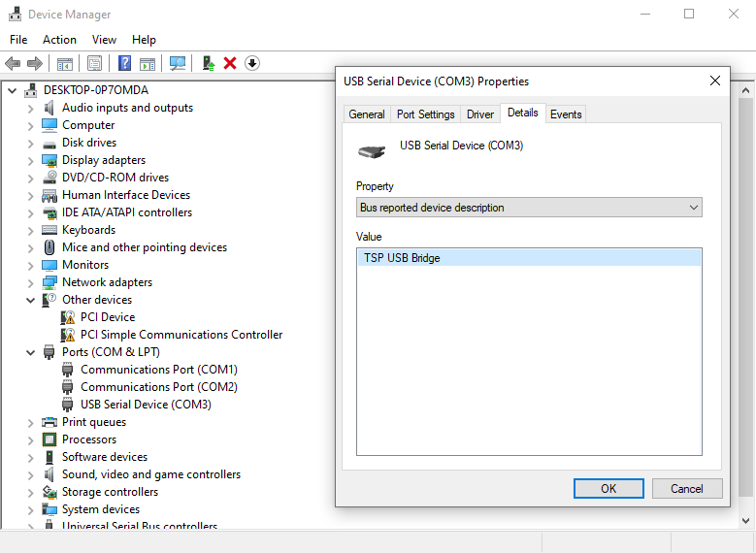Click the DVD/CD-ROM drives icon

coord(49,178)
